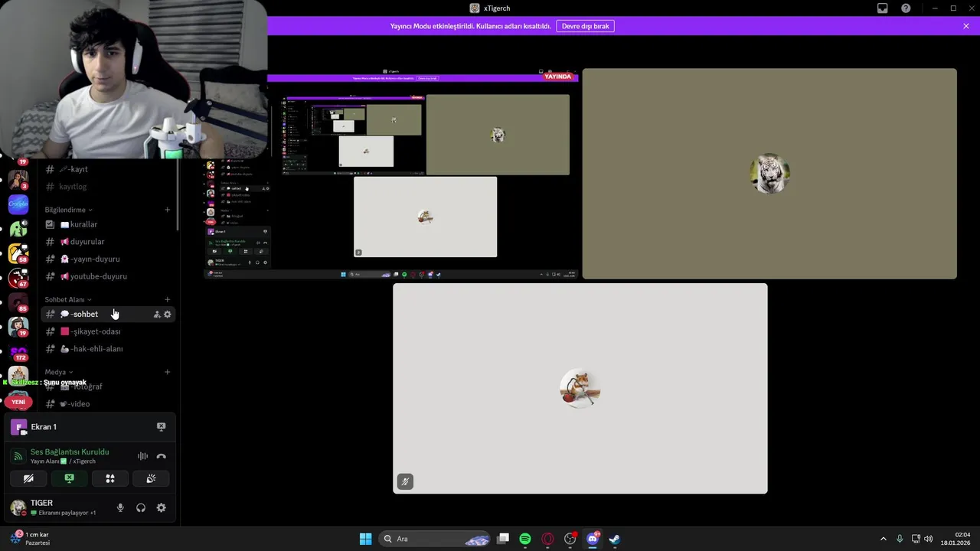Screen dimensions: 980x551
Task: Start an activity from the voice panel
Action: pyautogui.click(x=110, y=478)
